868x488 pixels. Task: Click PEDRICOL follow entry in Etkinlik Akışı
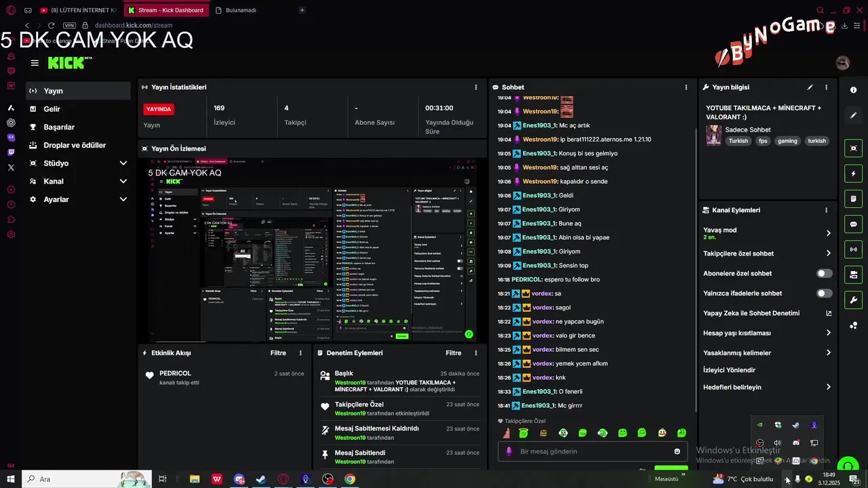pos(224,378)
